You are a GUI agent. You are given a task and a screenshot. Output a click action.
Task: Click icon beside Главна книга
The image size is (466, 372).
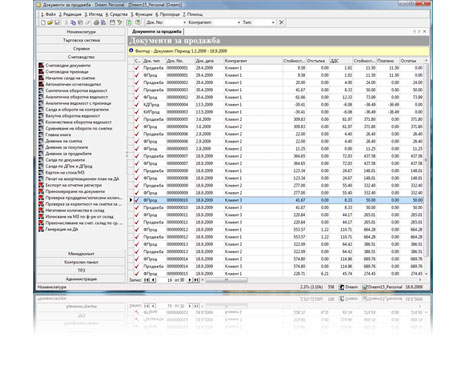[x=41, y=135]
